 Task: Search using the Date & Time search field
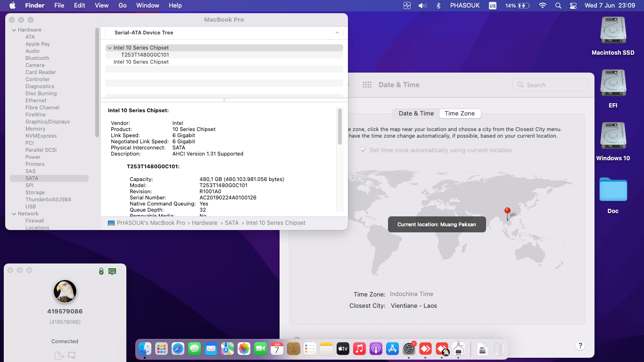coord(550,85)
